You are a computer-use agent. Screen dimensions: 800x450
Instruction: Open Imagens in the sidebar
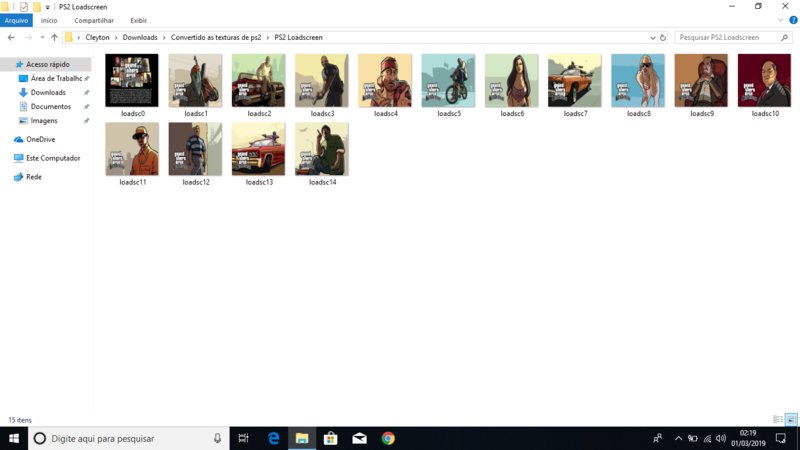tap(46, 121)
